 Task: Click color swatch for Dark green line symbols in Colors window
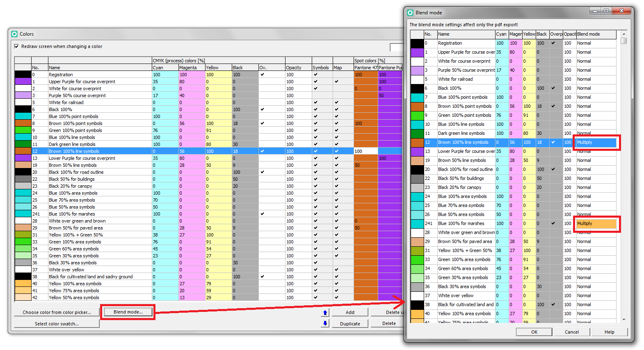pos(23,144)
